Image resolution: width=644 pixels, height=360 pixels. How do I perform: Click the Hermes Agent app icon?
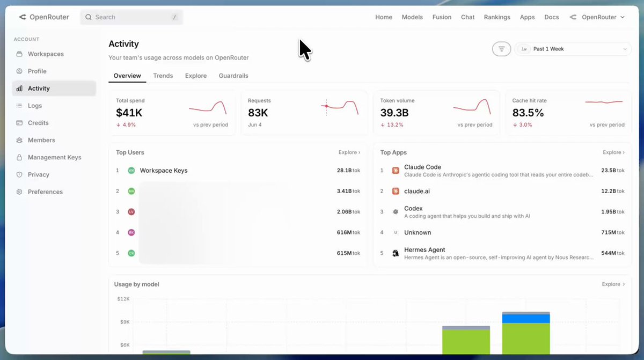point(396,253)
